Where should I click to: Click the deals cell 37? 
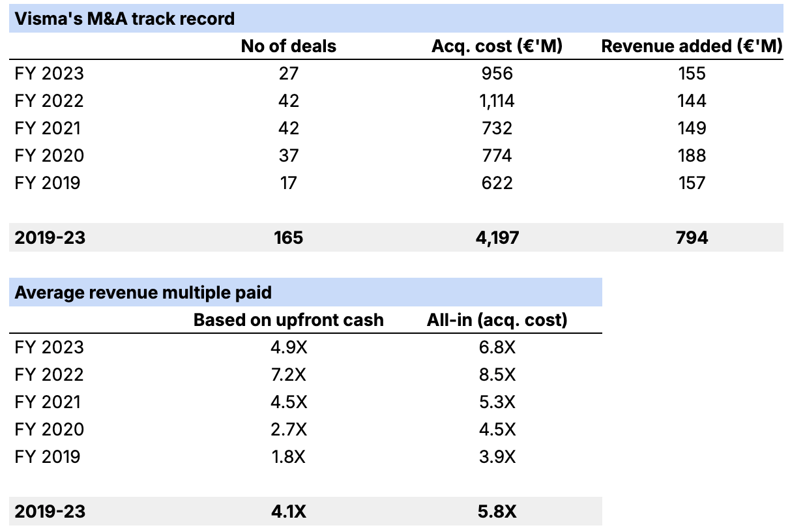click(x=289, y=155)
